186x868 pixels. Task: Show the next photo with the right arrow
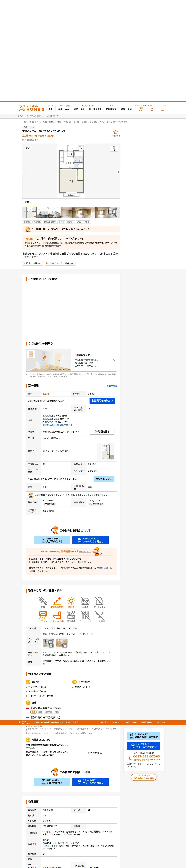click(118, 172)
